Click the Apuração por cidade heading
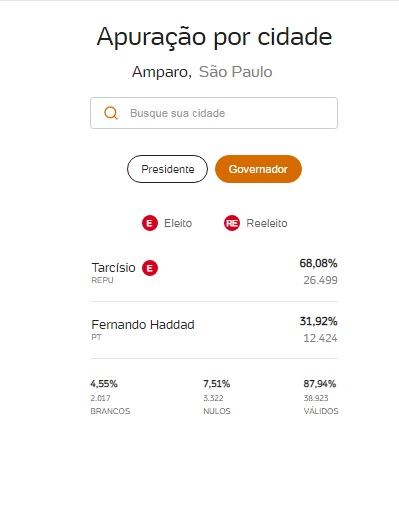Screen dimensions: 399x506 click(214, 36)
